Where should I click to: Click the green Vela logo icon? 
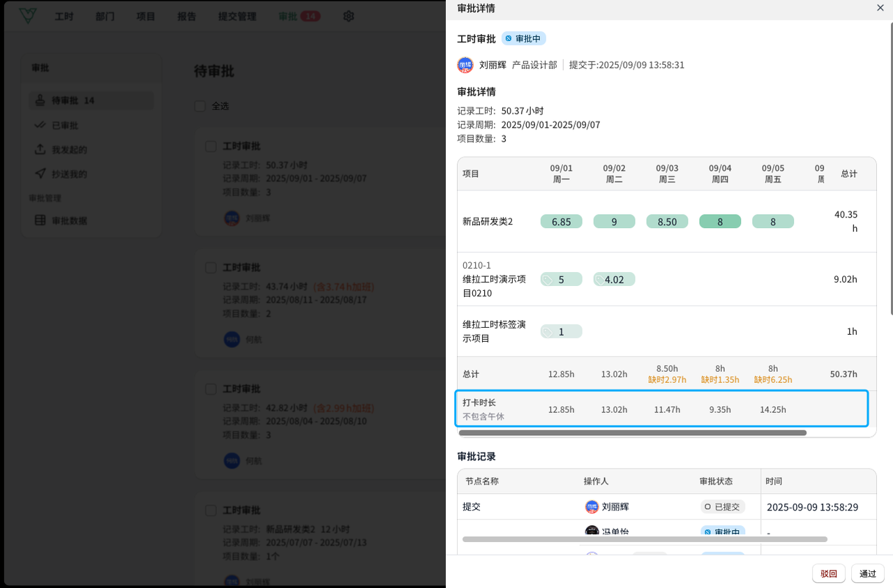[x=28, y=15]
